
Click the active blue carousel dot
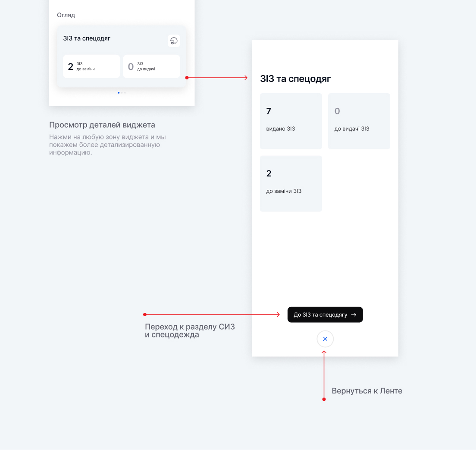pyautogui.click(x=119, y=93)
